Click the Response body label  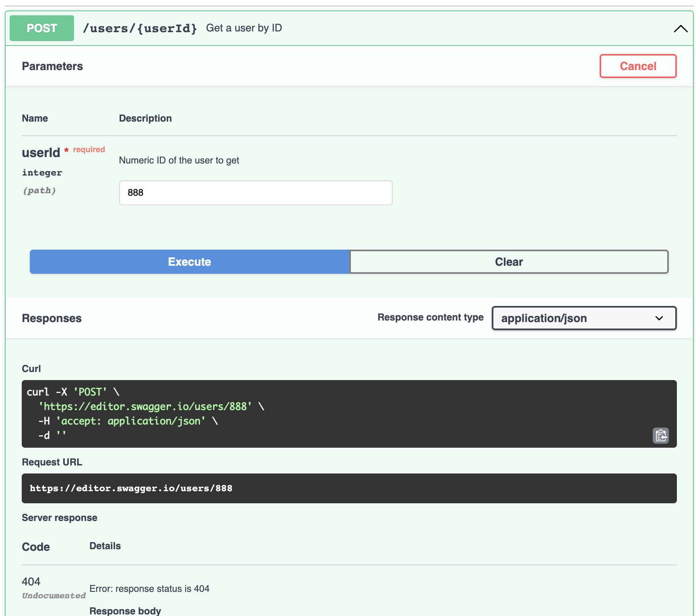pos(125,610)
